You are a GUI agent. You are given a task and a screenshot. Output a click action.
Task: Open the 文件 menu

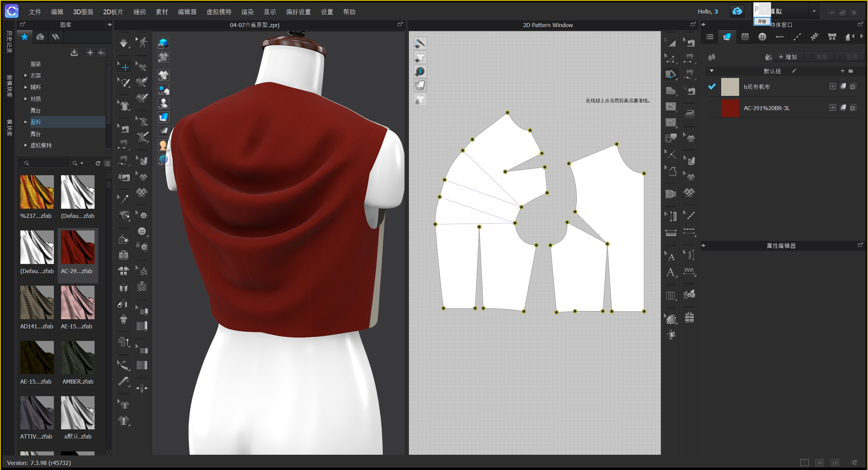coord(35,12)
